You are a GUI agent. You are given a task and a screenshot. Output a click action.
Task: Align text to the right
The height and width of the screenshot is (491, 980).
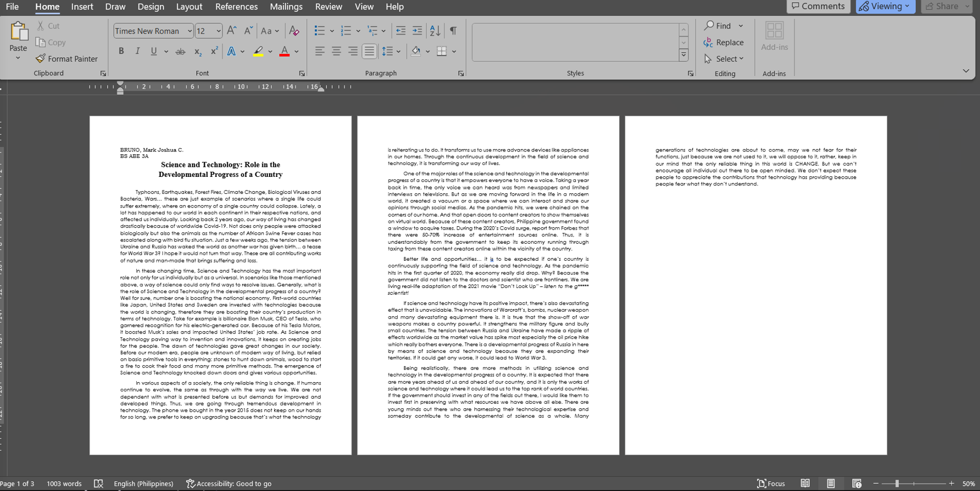(x=353, y=52)
